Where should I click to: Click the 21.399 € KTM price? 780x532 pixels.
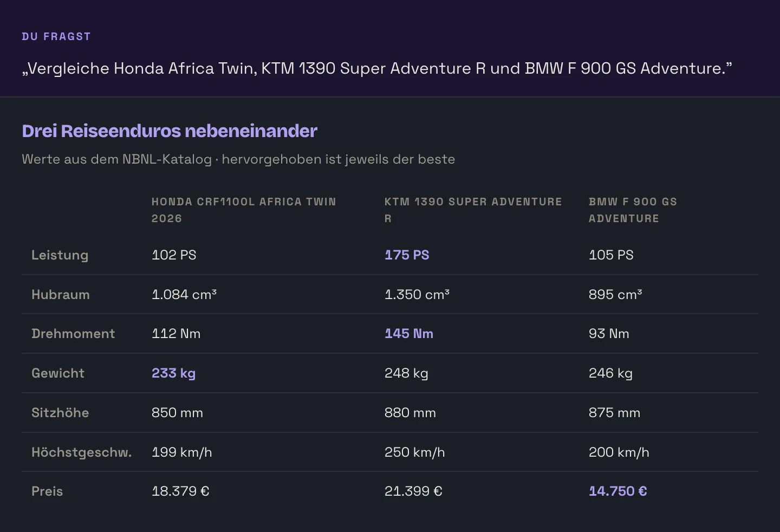coord(413,491)
